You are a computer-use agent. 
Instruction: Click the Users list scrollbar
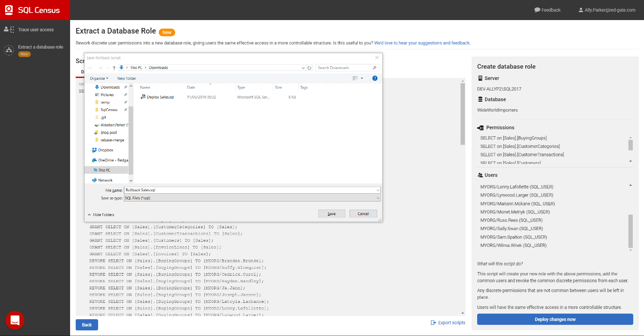pyautogui.click(x=630, y=231)
